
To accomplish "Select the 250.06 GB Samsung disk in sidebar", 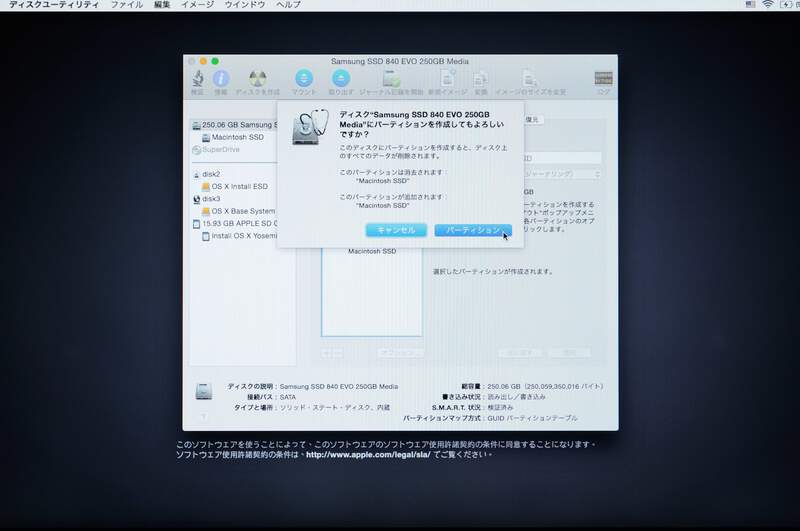I will pyautogui.click(x=235, y=125).
